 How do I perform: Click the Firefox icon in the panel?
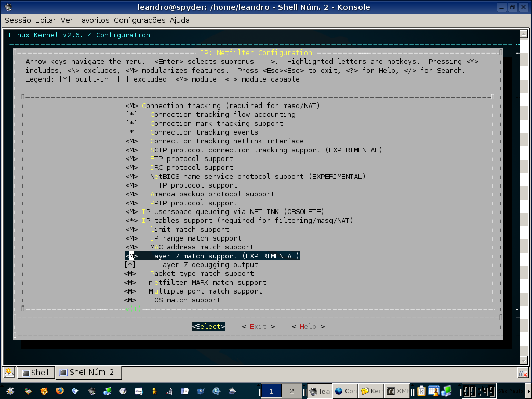[60, 391]
